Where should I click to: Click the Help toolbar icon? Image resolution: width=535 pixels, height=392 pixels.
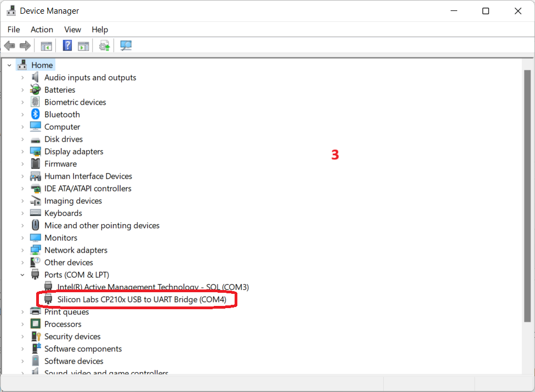click(x=67, y=46)
